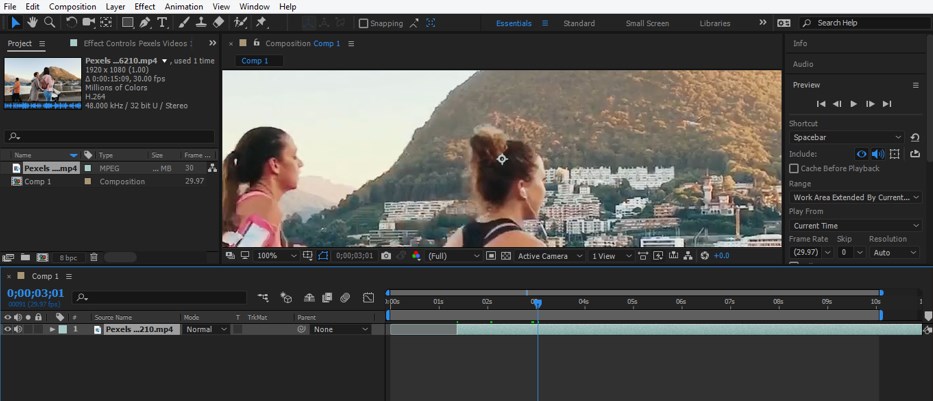Viewport: 933px width, 401px height.
Task: Check Cache Before Playback option
Action: coord(794,169)
